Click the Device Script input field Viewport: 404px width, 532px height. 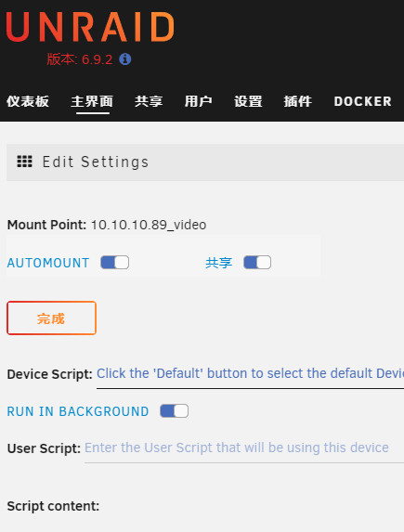click(x=250, y=377)
